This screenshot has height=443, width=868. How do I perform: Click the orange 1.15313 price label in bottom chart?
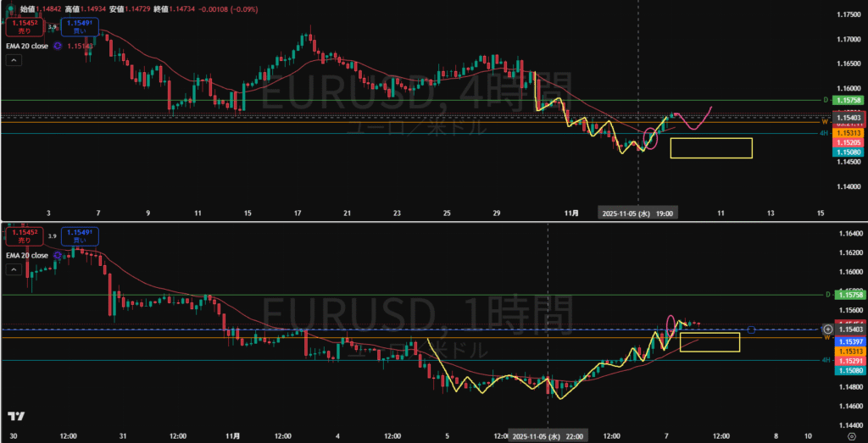pos(849,351)
